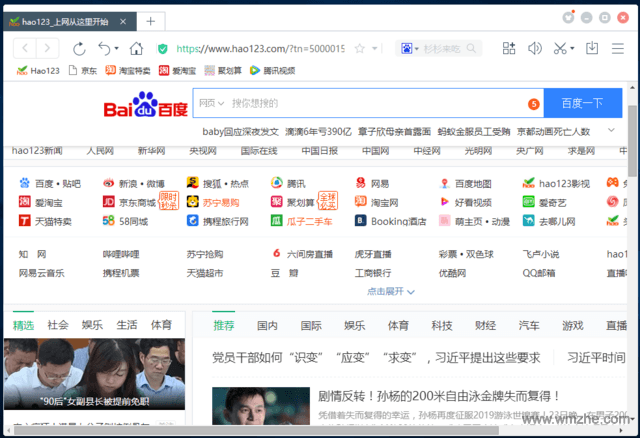
Task: Expand the hot searches chevron
Action: (x=611, y=130)
